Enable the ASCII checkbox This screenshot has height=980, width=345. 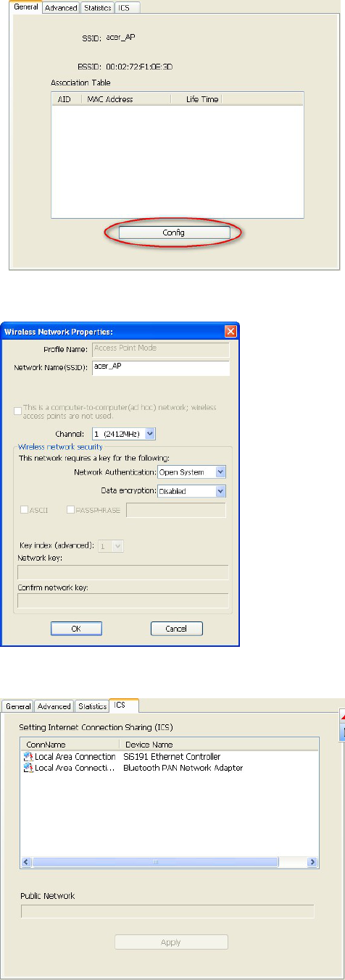click(x=24, y=510)
